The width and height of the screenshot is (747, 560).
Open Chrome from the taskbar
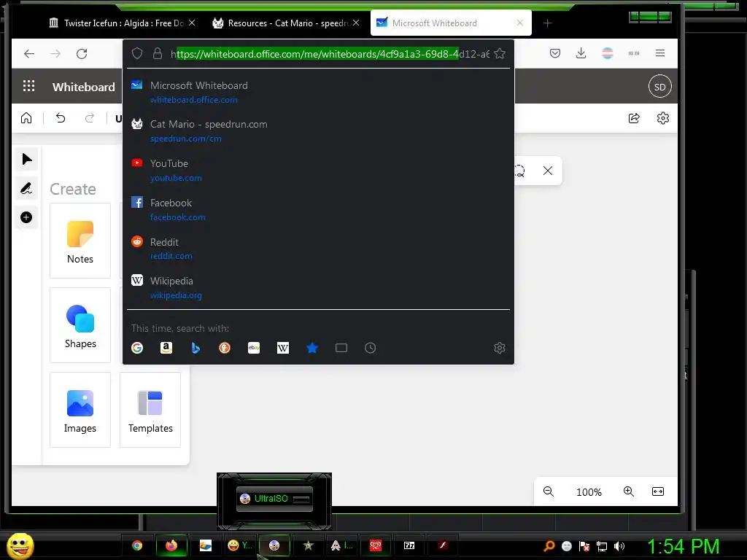137,545
